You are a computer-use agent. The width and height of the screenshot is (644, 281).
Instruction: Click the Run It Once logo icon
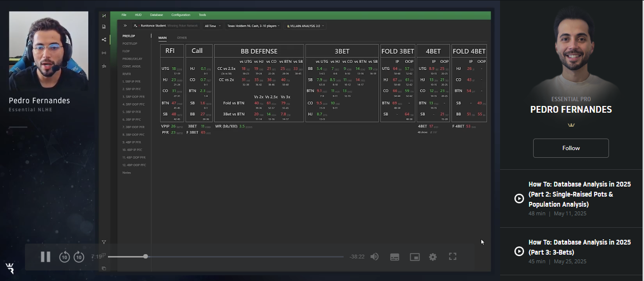tap(10, 269)
